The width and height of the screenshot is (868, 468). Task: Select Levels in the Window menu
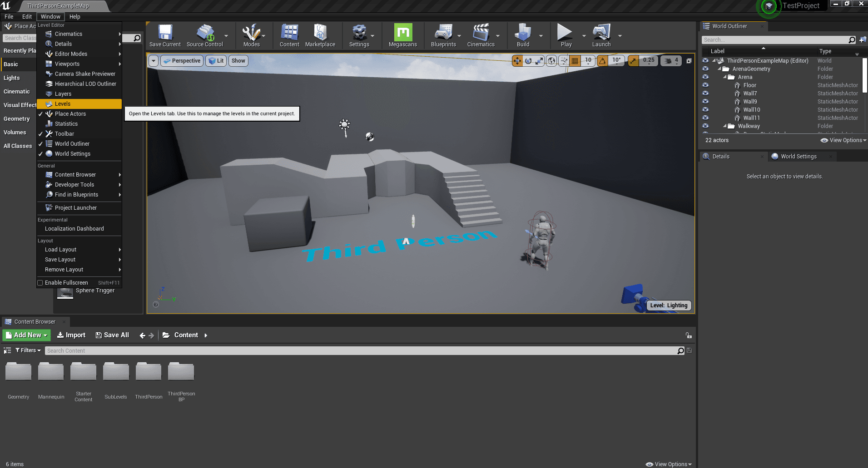pyautogui.click(x=63, y=104)
